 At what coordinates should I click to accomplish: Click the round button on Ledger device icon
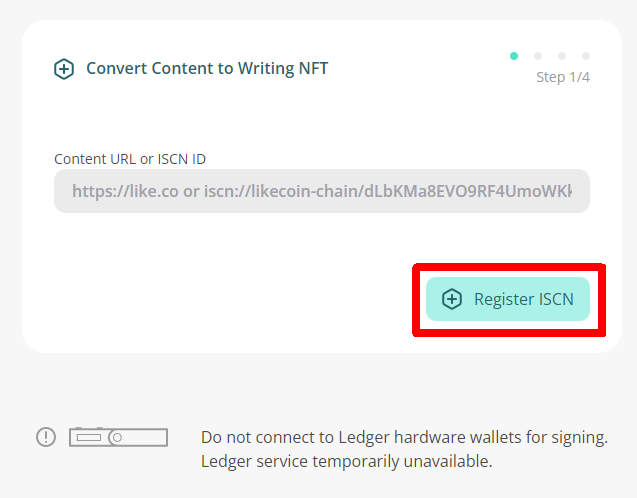117,437
